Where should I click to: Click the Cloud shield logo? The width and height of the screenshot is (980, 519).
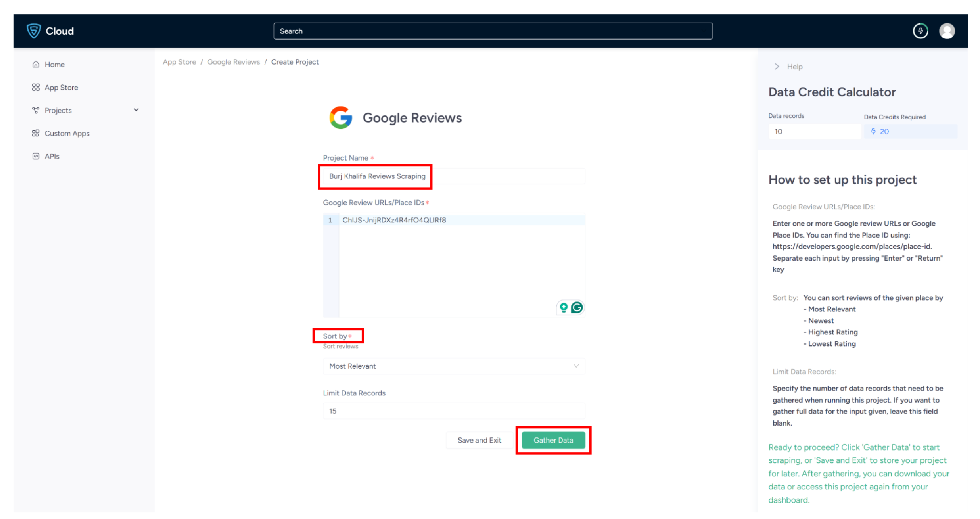click(34, 31)
